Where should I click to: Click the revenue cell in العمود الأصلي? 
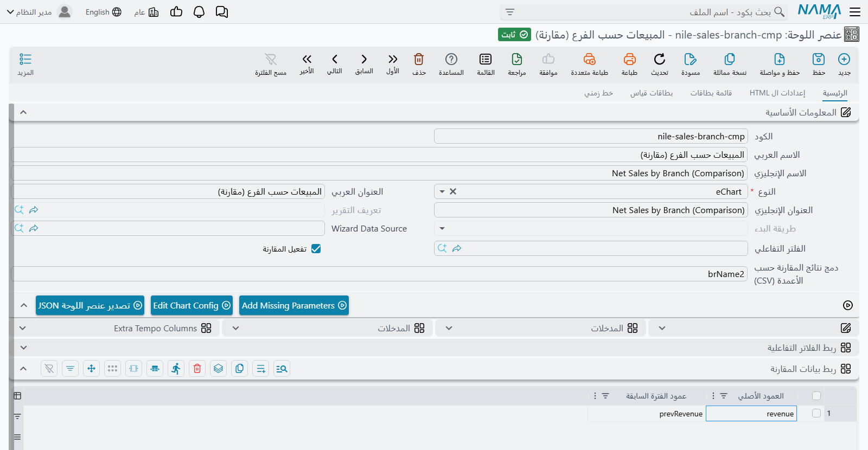751,414
